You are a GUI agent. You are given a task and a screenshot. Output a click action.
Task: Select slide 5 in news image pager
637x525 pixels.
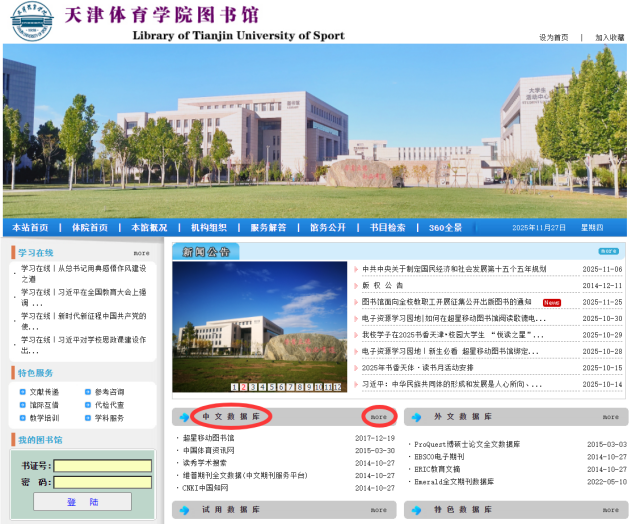tap(272, 386)
